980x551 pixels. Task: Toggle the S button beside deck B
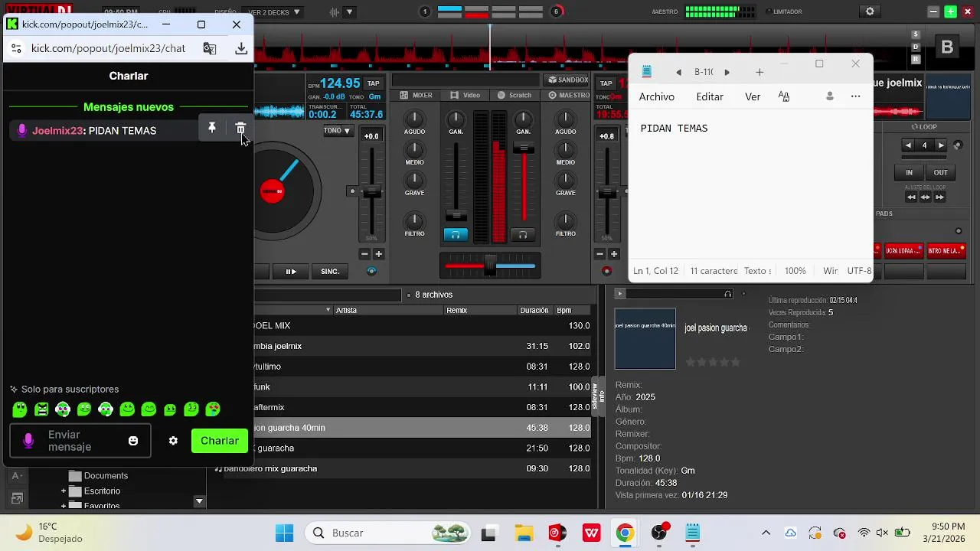916,34
